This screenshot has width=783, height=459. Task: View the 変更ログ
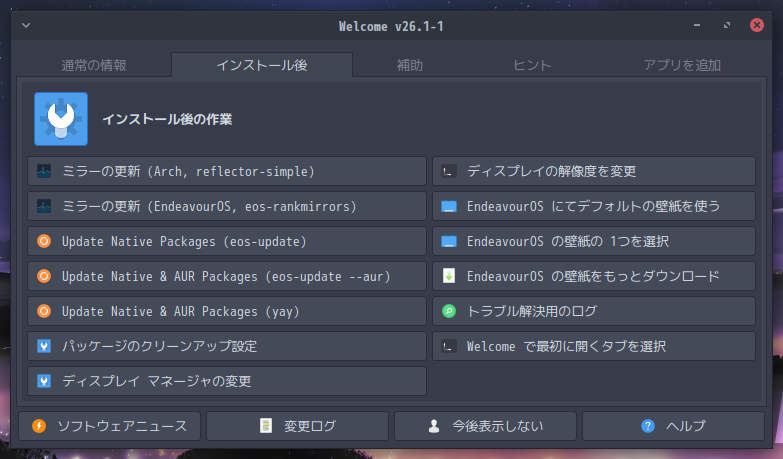click(298, 426)
